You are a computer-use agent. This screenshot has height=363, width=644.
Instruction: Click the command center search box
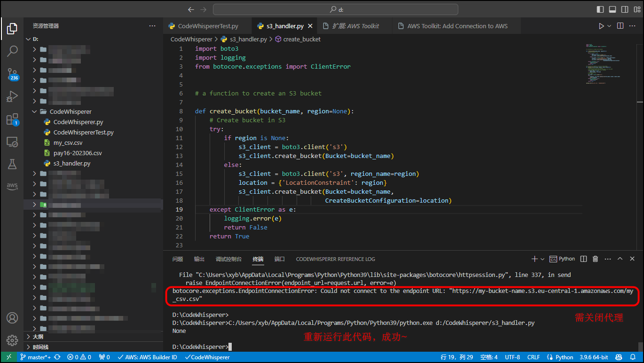pyautogui.click(x=335, y=9)
